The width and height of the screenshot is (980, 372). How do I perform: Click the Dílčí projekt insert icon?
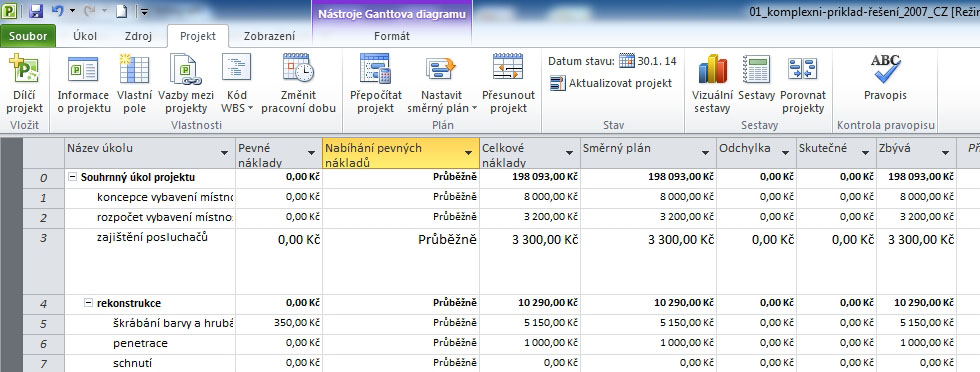point(24,69)
